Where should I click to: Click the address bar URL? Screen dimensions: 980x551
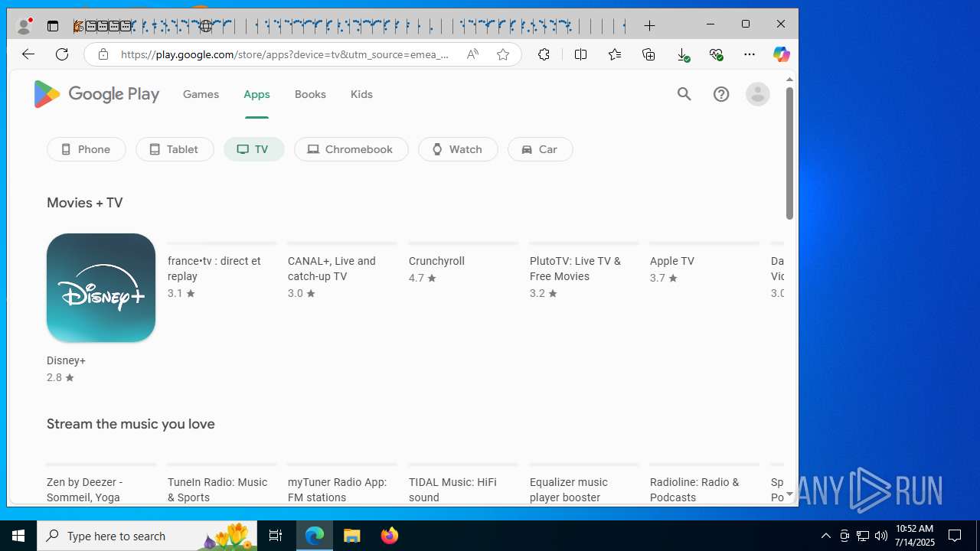click(285, 54)
